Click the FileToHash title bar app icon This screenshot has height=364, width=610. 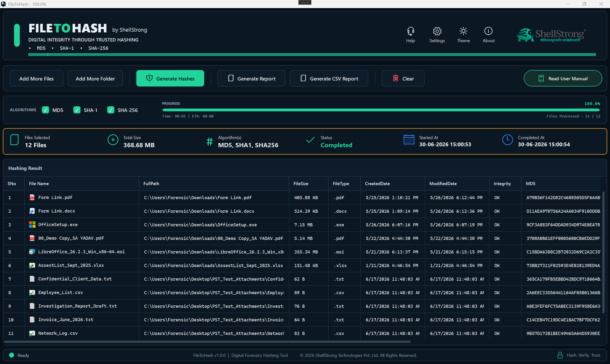coord(3,4)
